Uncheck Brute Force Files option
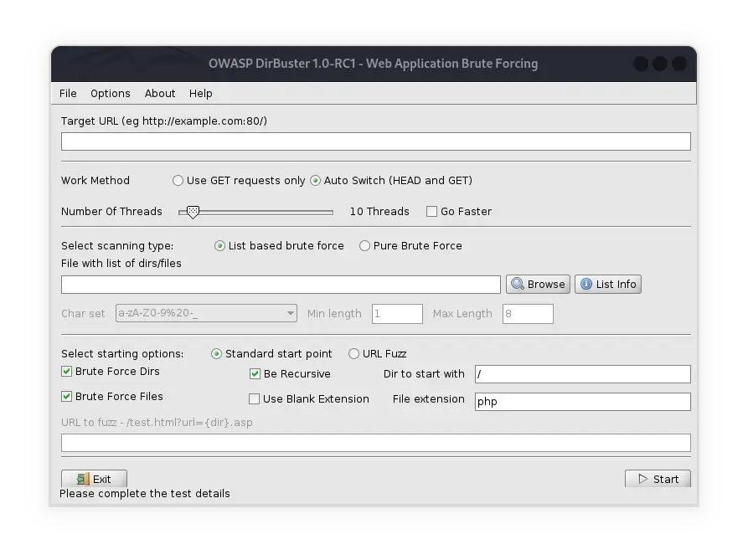The height and width of the screenshot is (560, 748). point(67,397)
